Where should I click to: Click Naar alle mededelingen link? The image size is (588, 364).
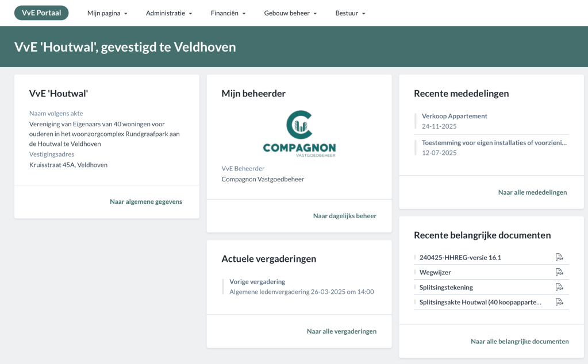(x=532, y=192)
